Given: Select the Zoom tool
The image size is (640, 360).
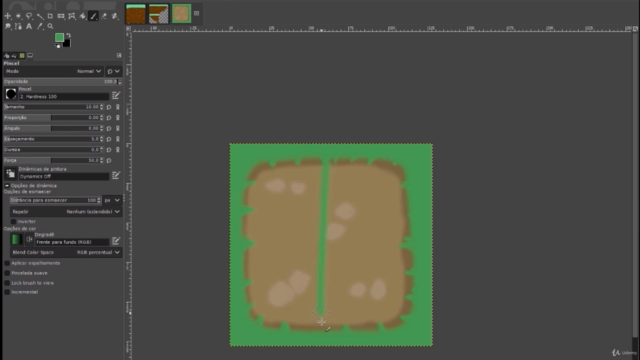Looking at the screenshot, I should pos(50,26).
